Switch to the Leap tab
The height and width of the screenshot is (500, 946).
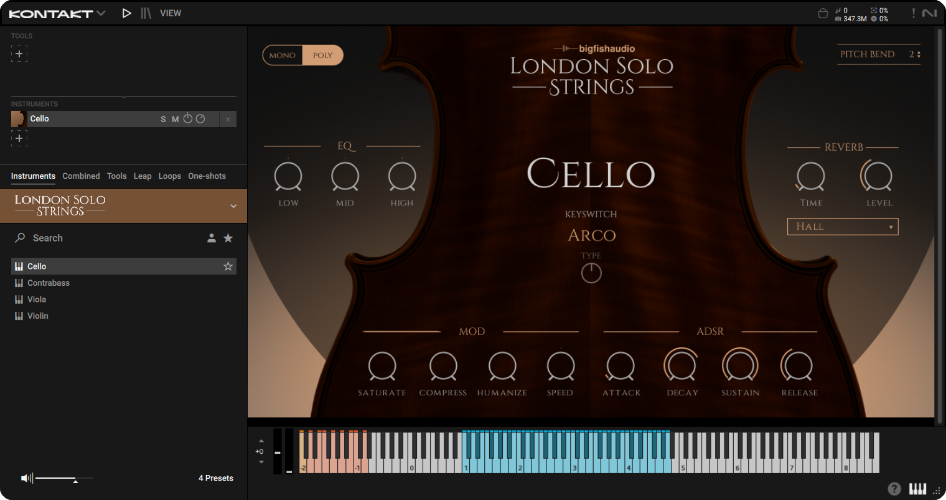click(142, 176)
